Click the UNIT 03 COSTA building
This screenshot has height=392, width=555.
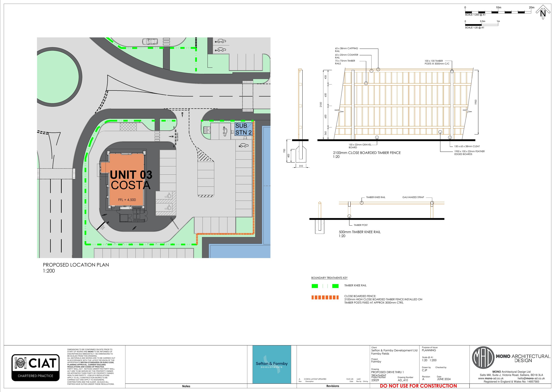pos(127,180)
